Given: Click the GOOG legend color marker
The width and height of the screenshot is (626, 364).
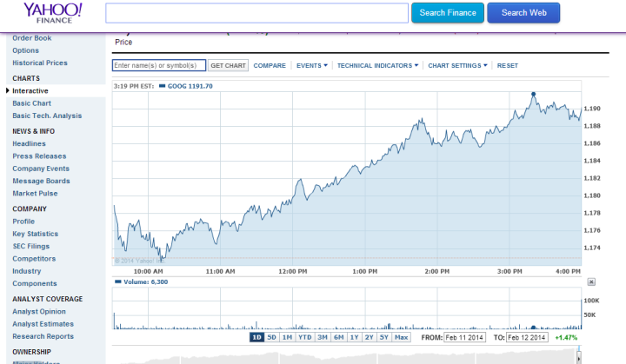Looking at the screenshot, I should [162, 86].
